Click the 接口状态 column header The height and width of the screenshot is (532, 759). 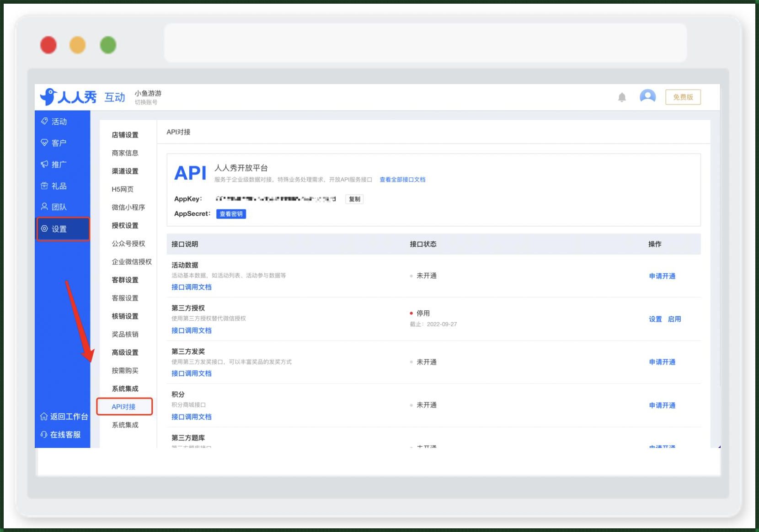423,244
